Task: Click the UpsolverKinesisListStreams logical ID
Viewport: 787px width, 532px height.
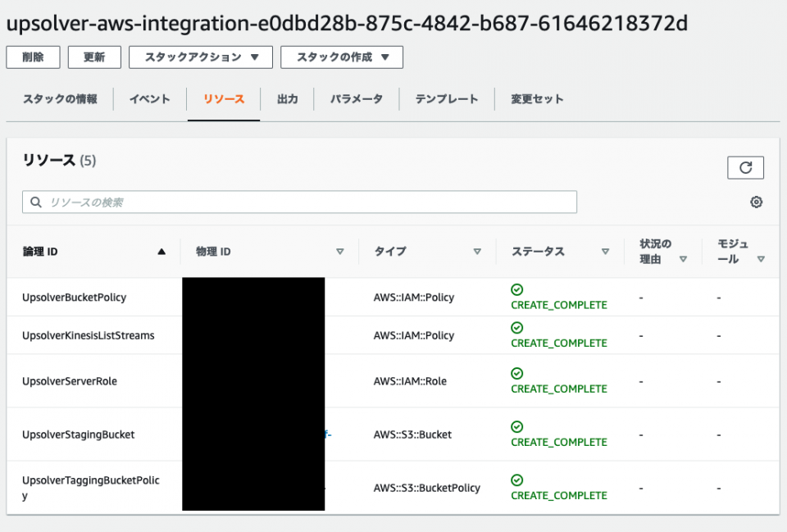Action: [x=89, y=335]
